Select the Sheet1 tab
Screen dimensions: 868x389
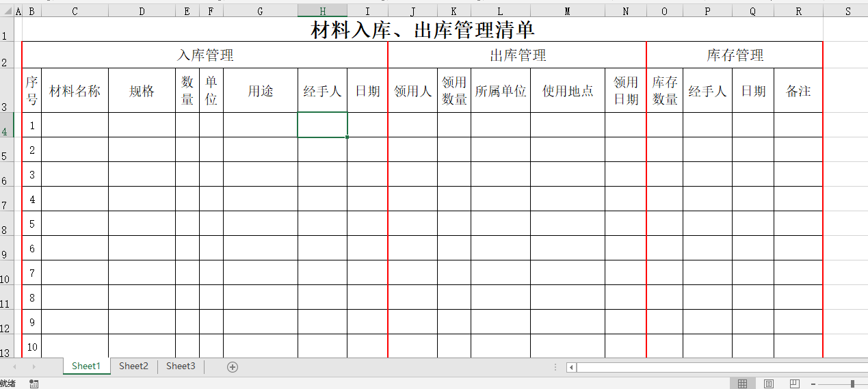(x=86, y=366)
